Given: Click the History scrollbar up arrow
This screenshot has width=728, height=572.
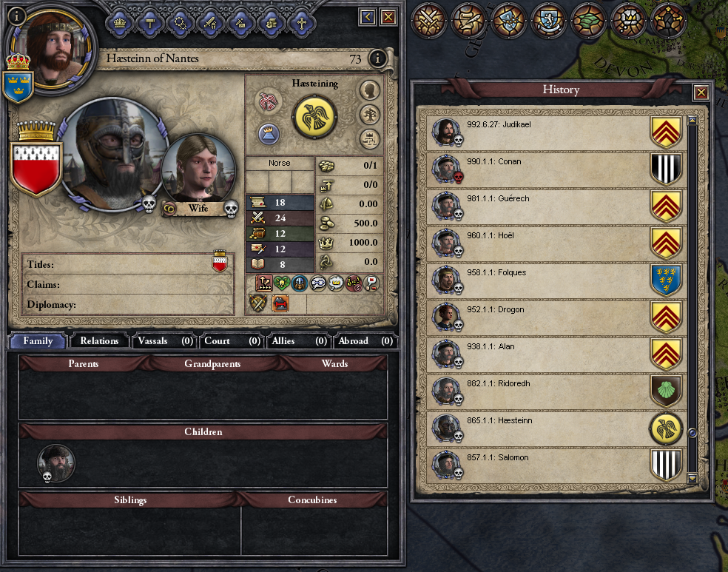Looking at the screenshot, I should coord(692,121).
